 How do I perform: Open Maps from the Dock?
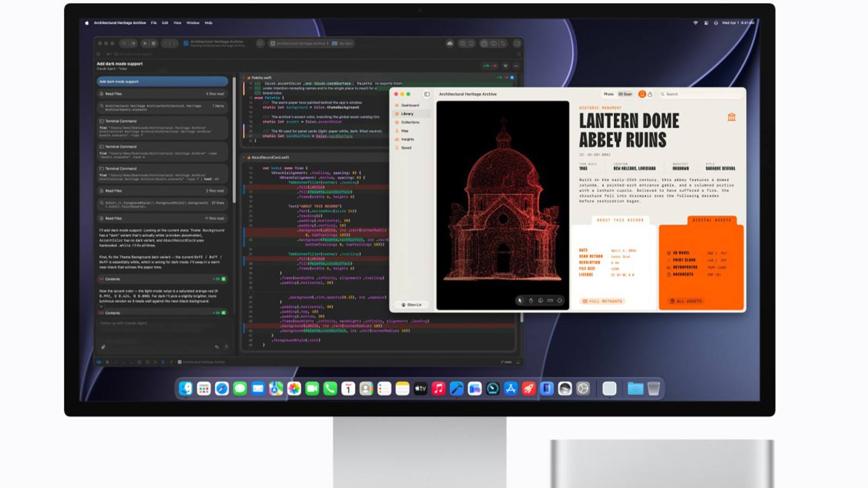click(x=276, y=388)
